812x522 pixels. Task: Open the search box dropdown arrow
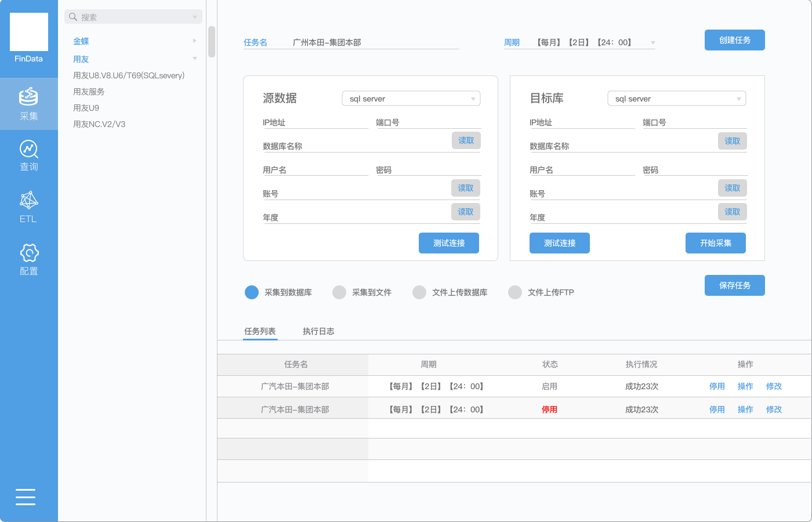pyautogui.click(x=195, y=17)
